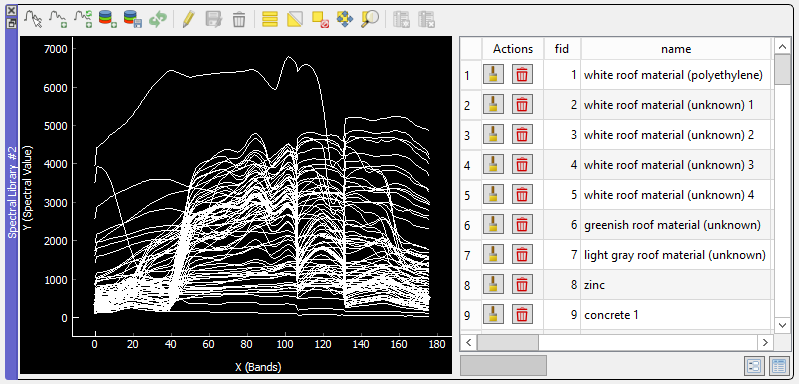Click invert selection icon

point(295,19)
